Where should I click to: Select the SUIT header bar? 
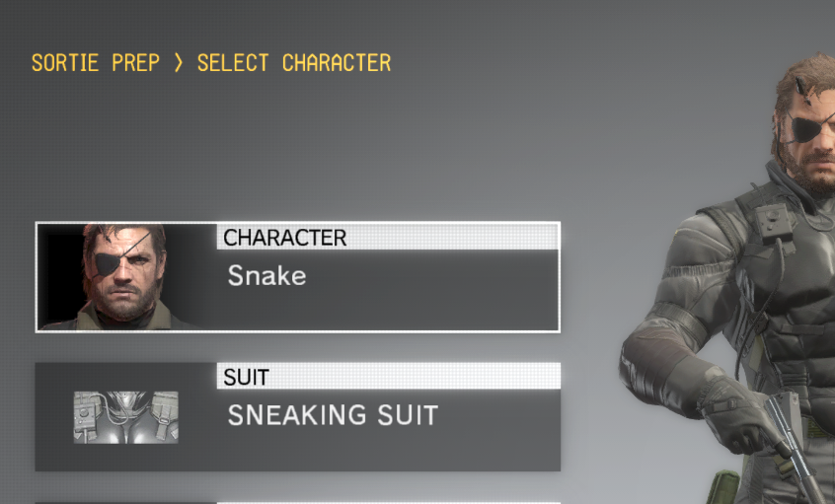click(389, 376)
